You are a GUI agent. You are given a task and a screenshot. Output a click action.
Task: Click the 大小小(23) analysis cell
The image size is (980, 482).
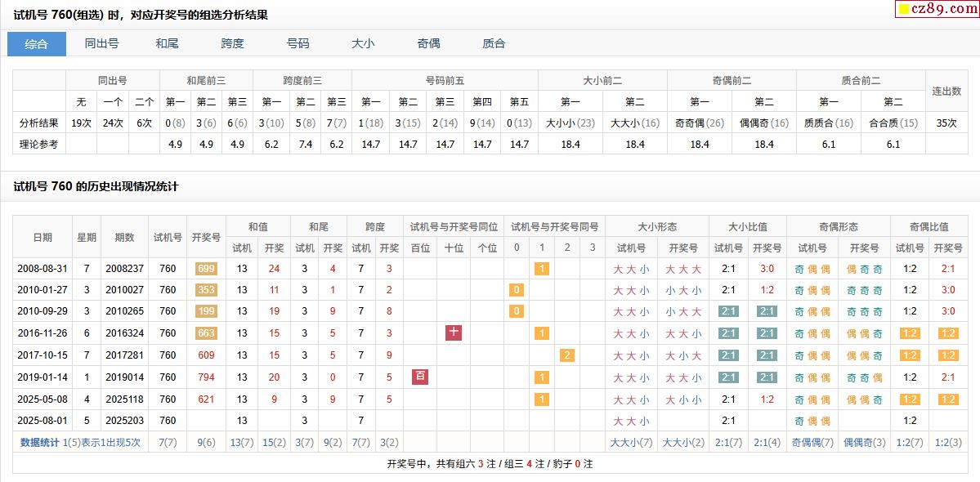pyautogui.click(x=570, y=123)
